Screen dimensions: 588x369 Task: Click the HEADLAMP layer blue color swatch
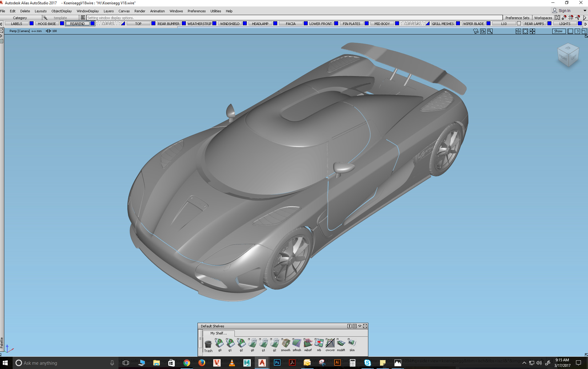coord(275,23)
